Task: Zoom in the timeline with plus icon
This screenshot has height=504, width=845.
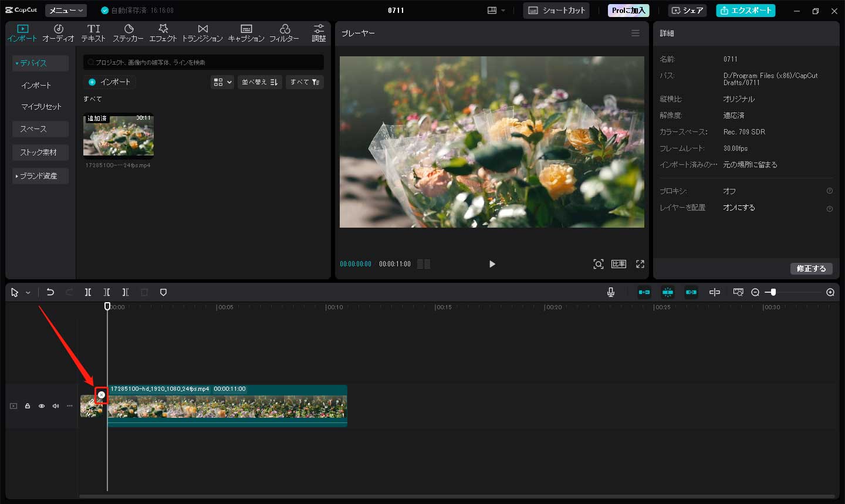Action: pos(830,292)
